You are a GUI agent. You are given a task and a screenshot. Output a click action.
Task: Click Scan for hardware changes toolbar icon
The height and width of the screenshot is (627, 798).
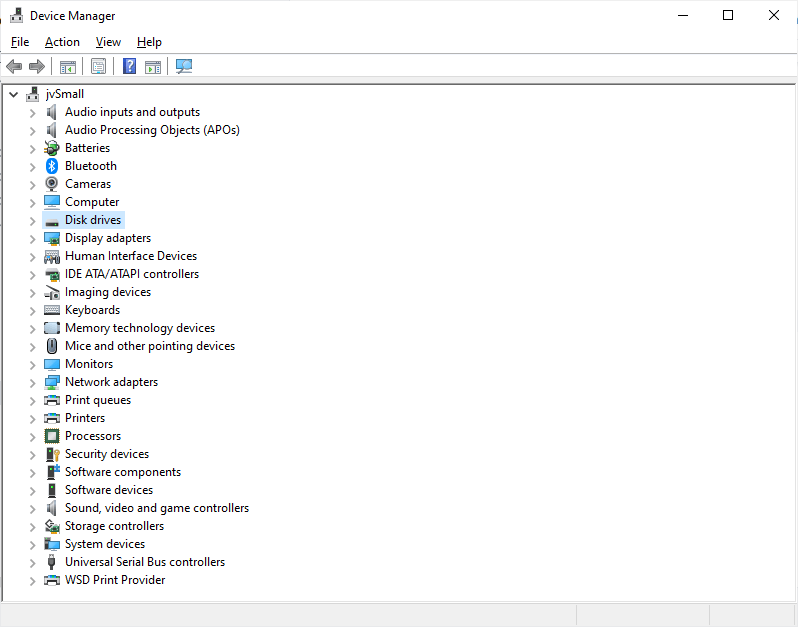click(x=184, y=67)
